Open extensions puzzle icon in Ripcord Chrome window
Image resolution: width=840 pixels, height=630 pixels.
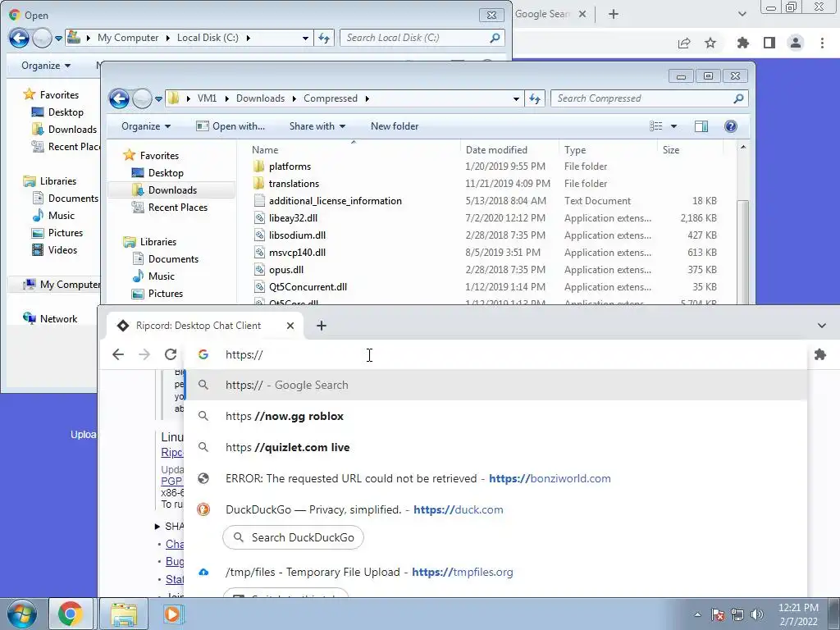[x=819, y=354]
